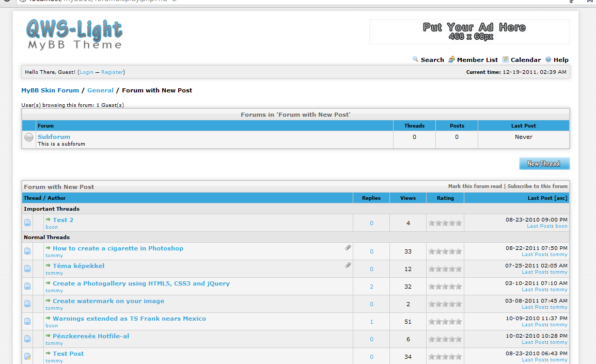Click green arrow icon beside Test 2
This screenshot has width=596, height=364.
[48, 219]
